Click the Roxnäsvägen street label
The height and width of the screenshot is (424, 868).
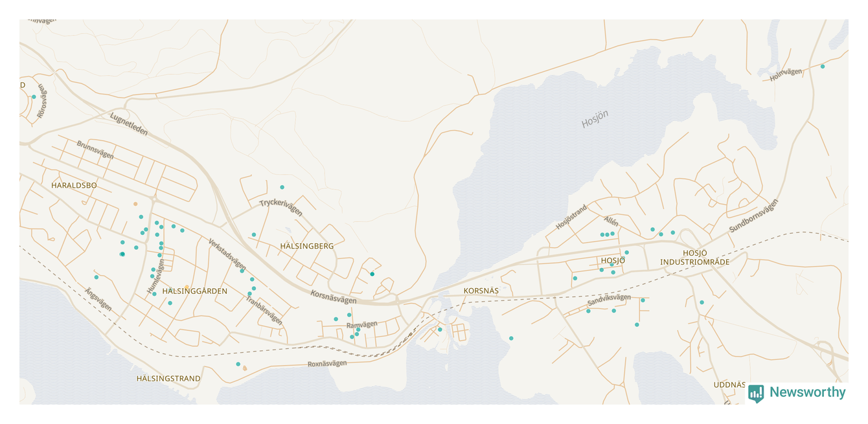326,364
